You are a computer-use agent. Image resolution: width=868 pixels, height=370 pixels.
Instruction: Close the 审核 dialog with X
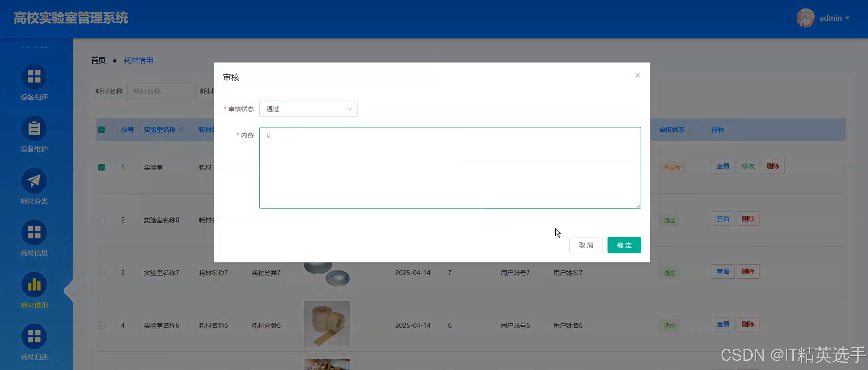click(x=637, y=75)
